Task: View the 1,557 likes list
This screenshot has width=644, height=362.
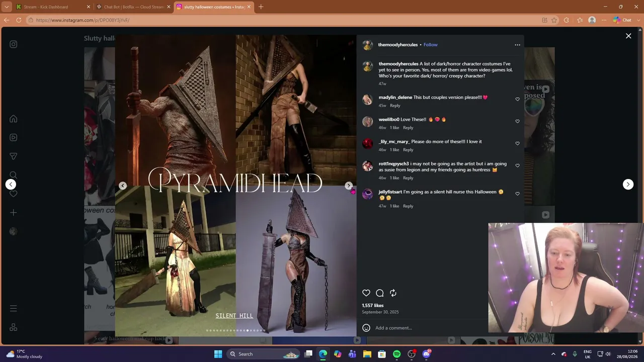Action: point(373,306)
